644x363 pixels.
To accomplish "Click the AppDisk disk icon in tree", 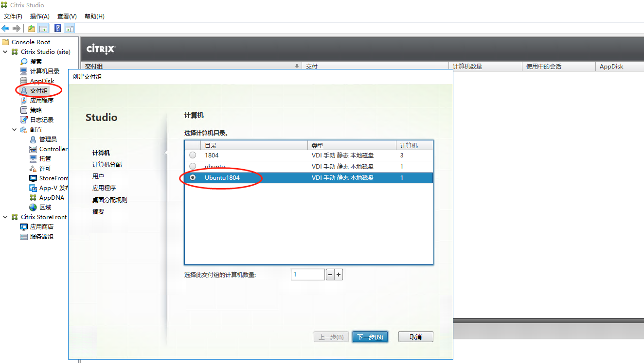I will tap(24, 81).
